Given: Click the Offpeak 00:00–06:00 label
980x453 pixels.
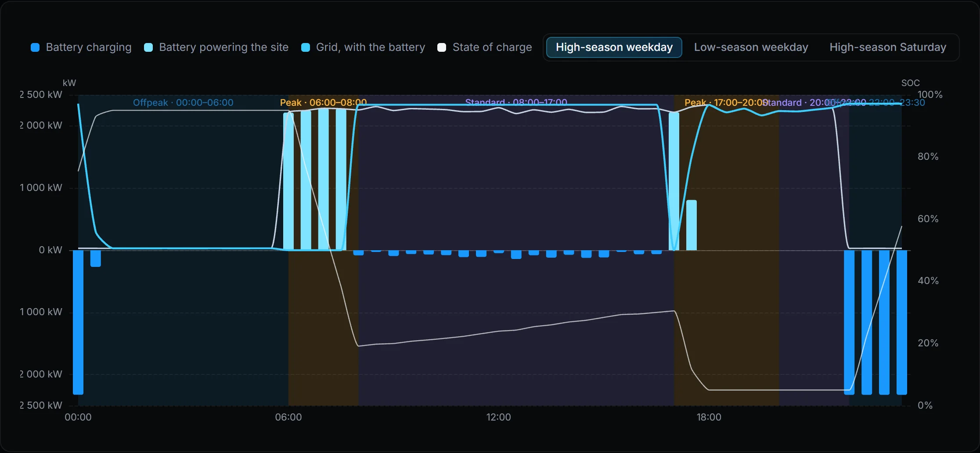Looking at the screenshot, I should point(183,103).
